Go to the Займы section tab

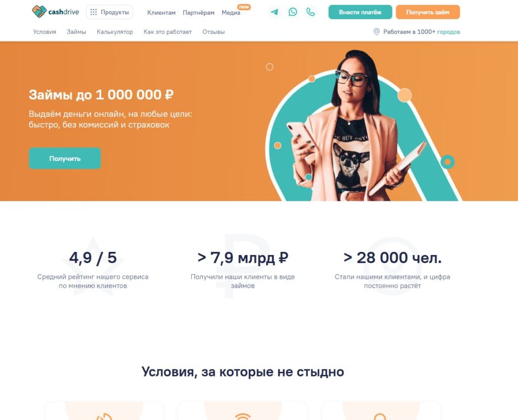[x=76, y=32]
